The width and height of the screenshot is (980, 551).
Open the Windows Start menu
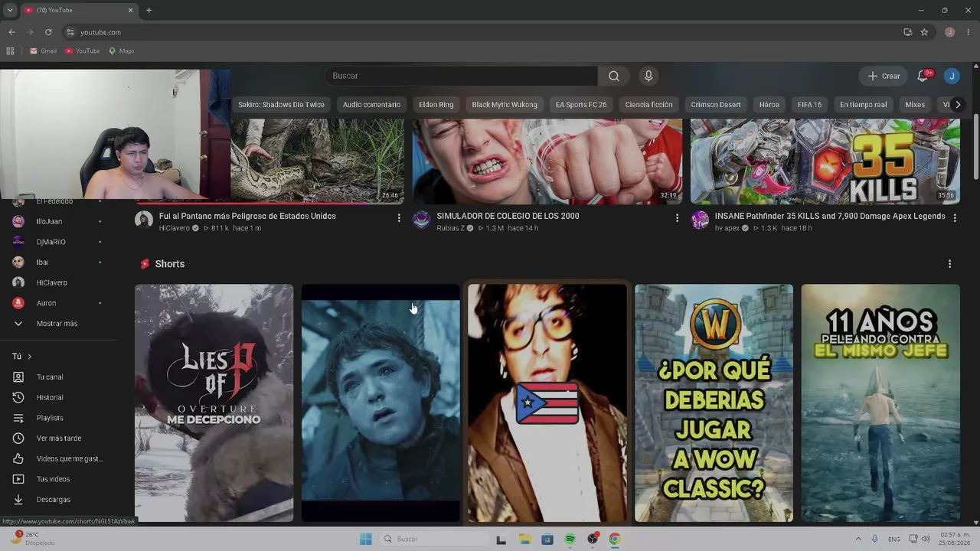366,540
